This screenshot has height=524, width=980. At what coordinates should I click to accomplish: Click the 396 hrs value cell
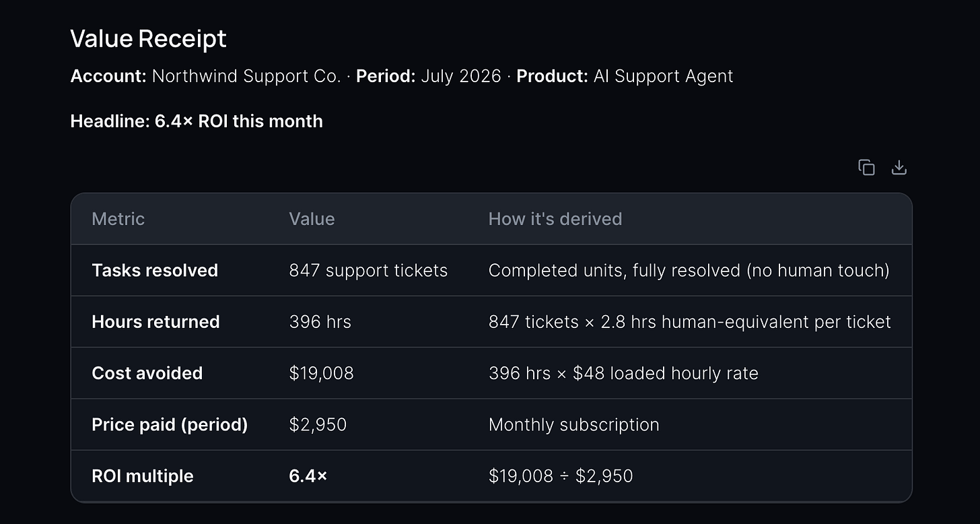pos(320,321)
